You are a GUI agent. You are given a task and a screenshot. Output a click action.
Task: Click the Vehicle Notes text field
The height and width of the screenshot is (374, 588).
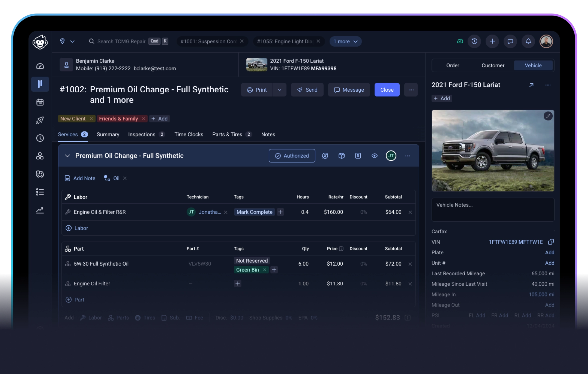pos(493,210)
